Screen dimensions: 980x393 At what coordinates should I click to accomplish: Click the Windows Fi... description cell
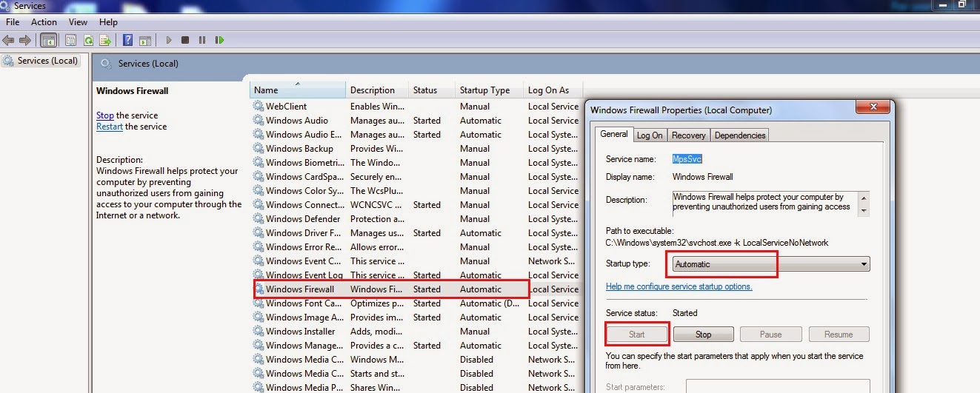pyautogui.click(x=375, y=289)
